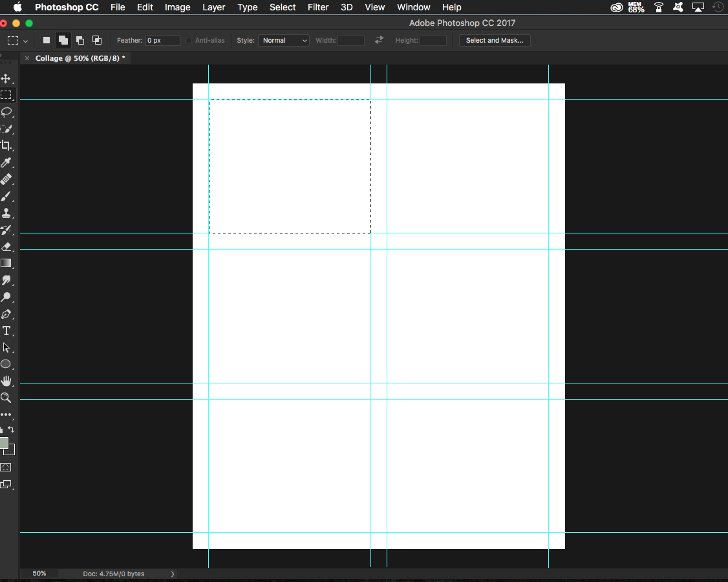728x582 pixels.
Task: Select the Rectangular Marquee tool in toolbox
Action: click(x=6, y=95)
